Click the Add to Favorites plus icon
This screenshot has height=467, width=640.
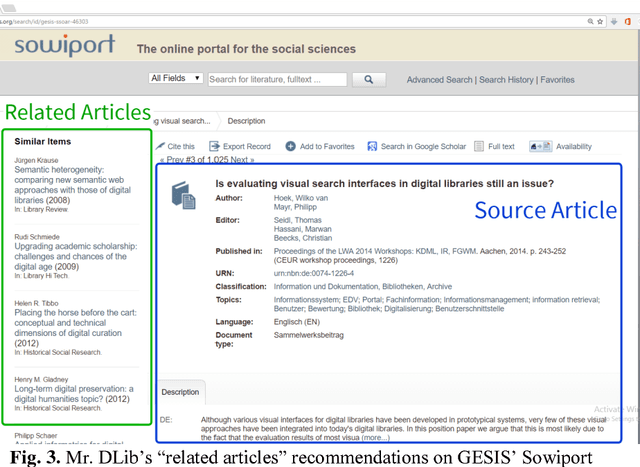point(290,146)
